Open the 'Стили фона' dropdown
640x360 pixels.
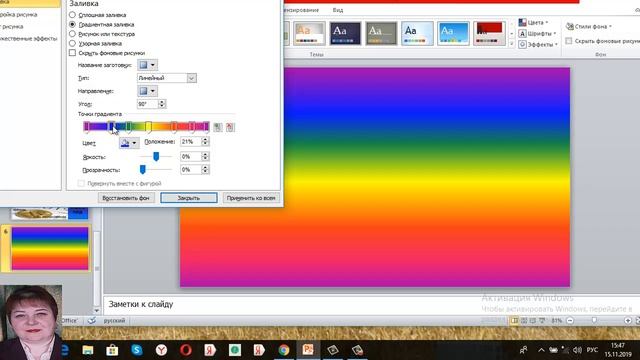pyautogui.click(x=589, y=27)
